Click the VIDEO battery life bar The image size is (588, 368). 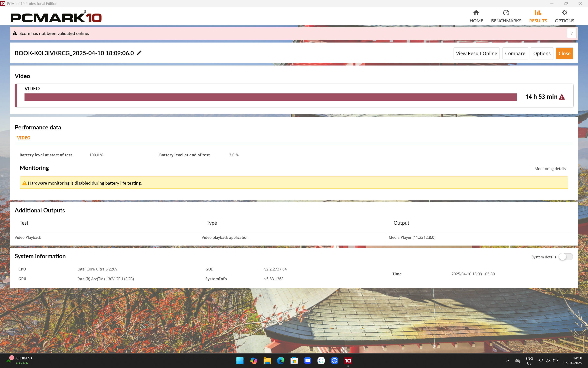click(271, 97)
